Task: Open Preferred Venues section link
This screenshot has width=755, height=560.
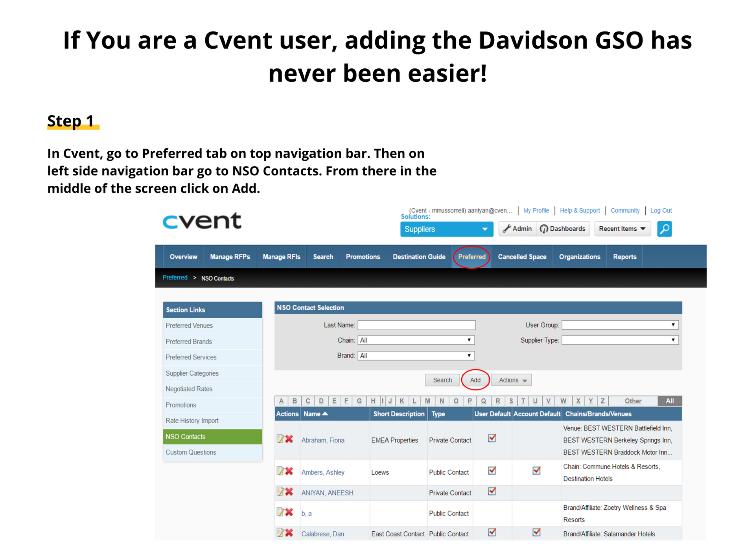Action: [x=212, y=325]
